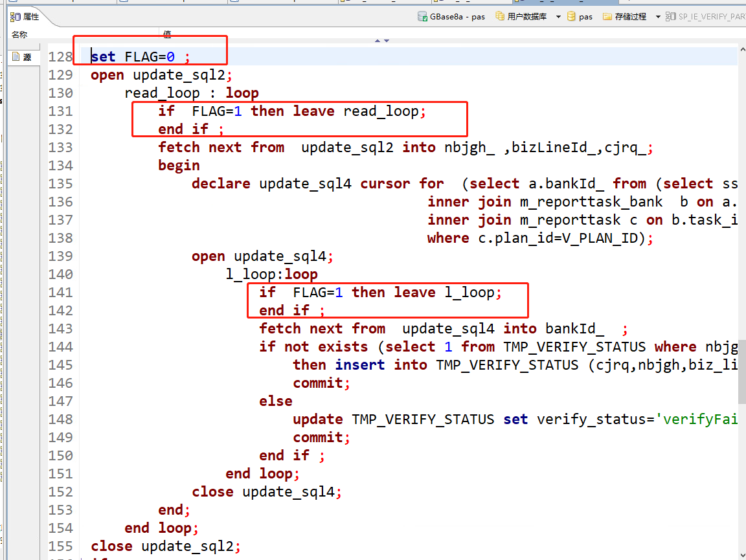Click 'commit;' on line 149
This screenshot has width=746, height=560.
pos(322,437)
